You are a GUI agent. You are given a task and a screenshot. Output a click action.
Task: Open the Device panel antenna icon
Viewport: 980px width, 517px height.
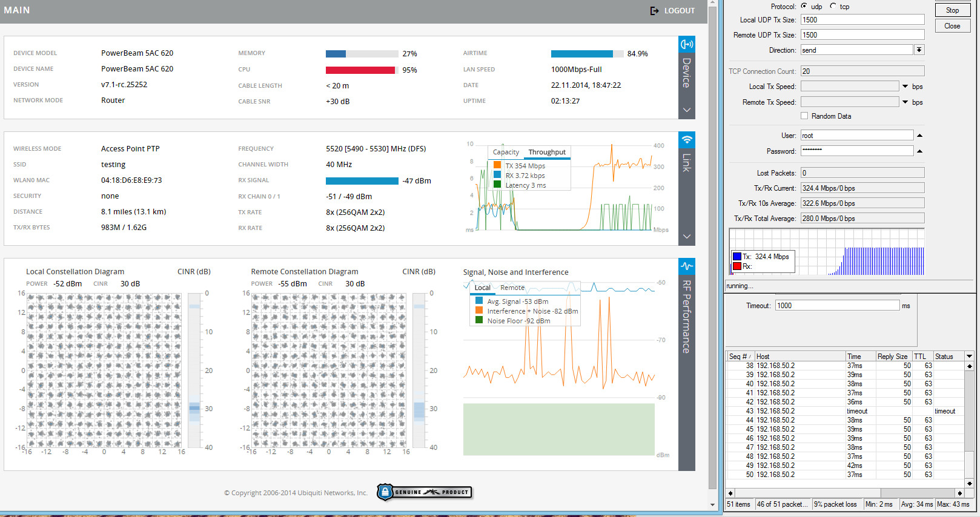click(686, 44)
